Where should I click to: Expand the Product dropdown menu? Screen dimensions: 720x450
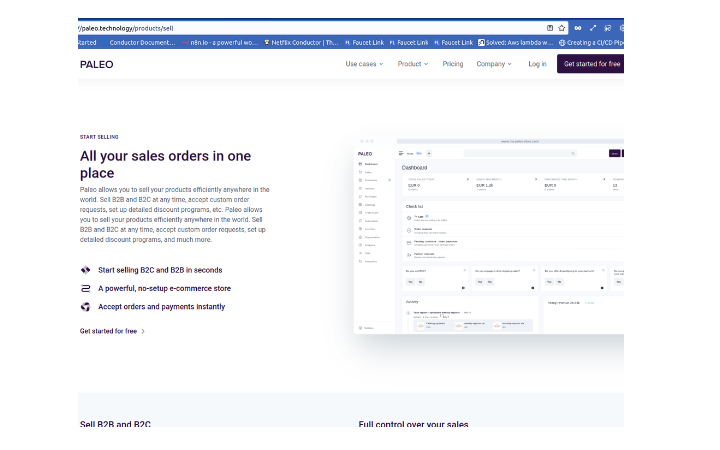coord(413,64)
